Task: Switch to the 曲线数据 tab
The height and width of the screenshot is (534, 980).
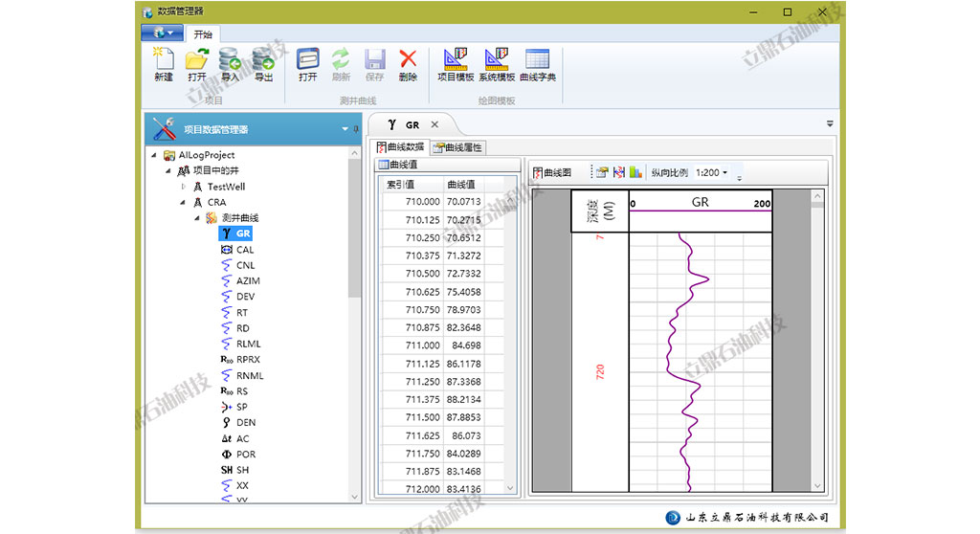Action: coord(401,147)
